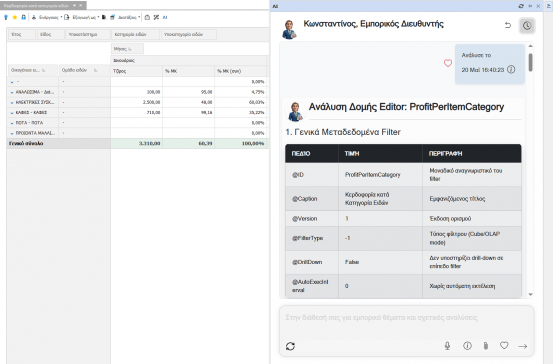Image resolution: width=553 pixels, height=364 pixels.
Task: Click the pin icon on the report tab
Action: [x=74, y=6]
